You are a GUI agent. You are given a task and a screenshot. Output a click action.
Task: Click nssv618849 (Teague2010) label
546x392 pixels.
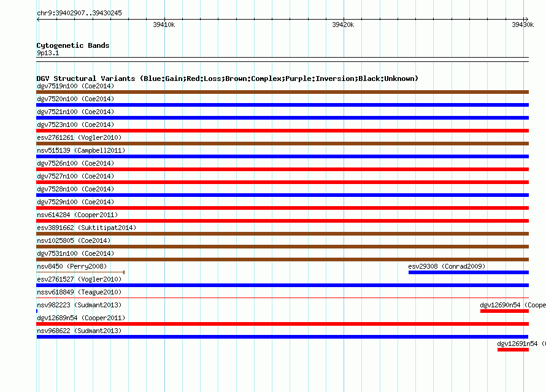pyautogui.click(x=79, y=292)
